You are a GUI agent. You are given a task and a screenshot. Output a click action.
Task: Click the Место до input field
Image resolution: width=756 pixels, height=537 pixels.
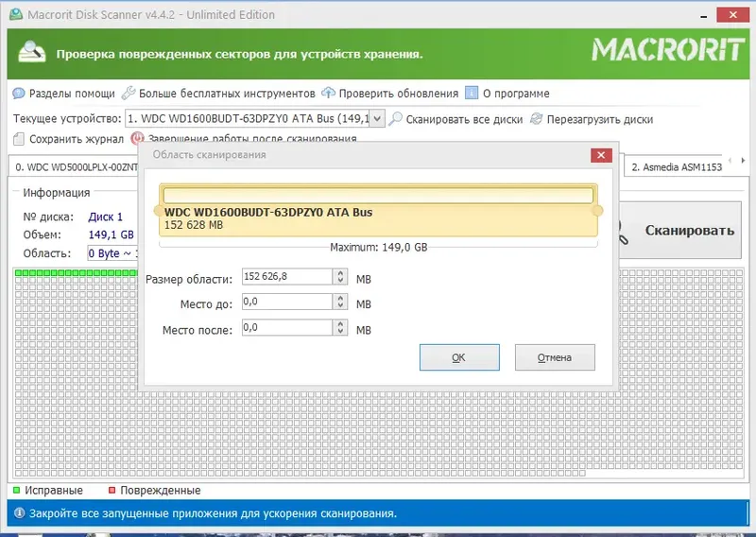point(287,302)
